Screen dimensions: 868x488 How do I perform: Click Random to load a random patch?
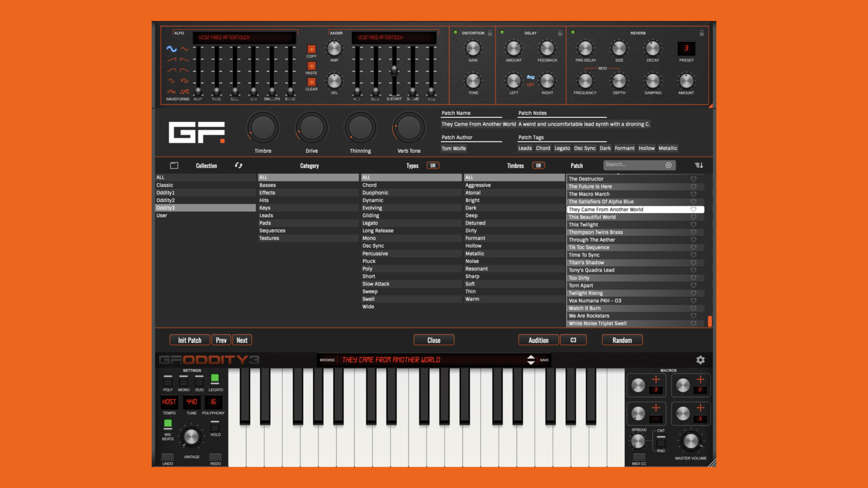pos(622,339)
